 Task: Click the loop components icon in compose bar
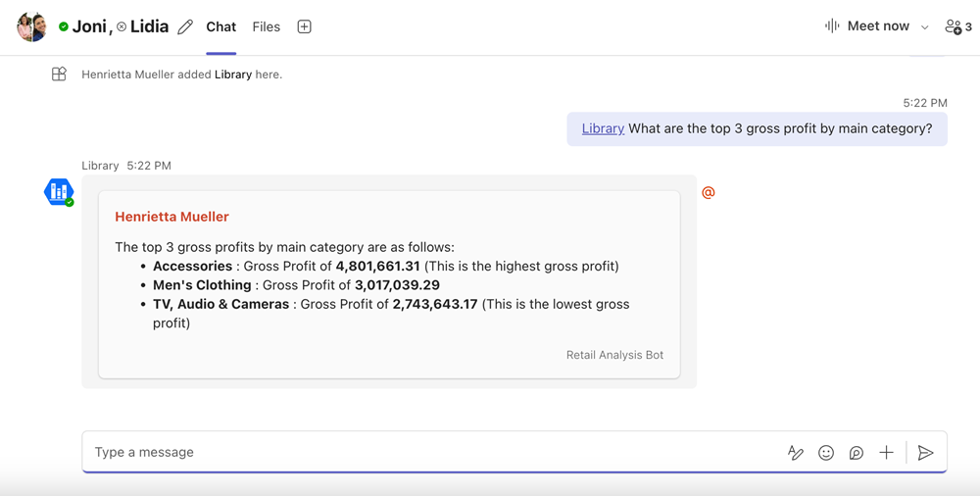coord(857,452)
